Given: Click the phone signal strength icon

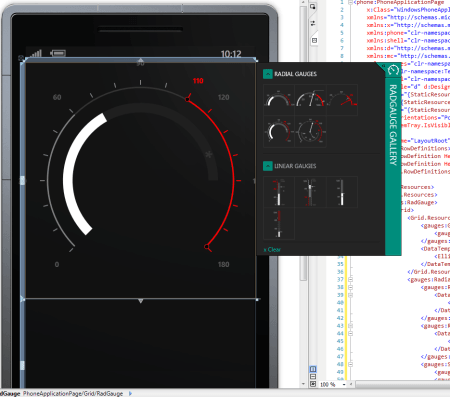Looking at the screenshot, I should tap(36, 53).
